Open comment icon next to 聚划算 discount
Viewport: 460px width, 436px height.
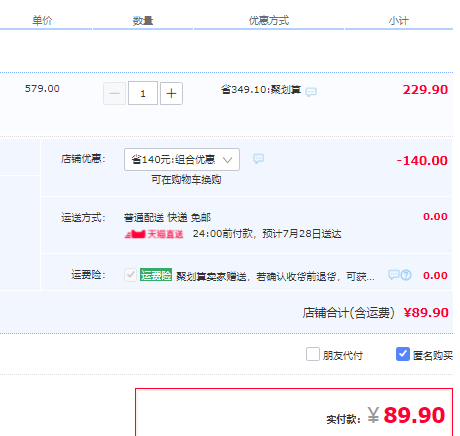tap(311, 92)
